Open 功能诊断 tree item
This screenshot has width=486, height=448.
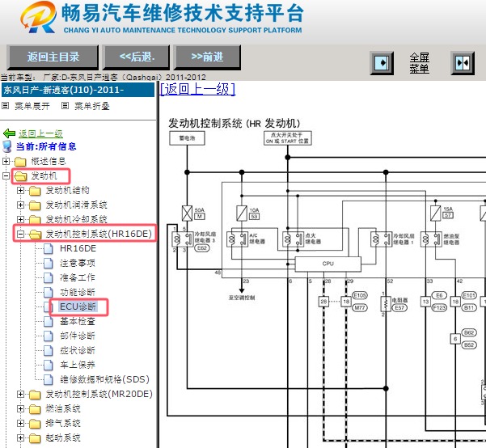coord(78,293)
